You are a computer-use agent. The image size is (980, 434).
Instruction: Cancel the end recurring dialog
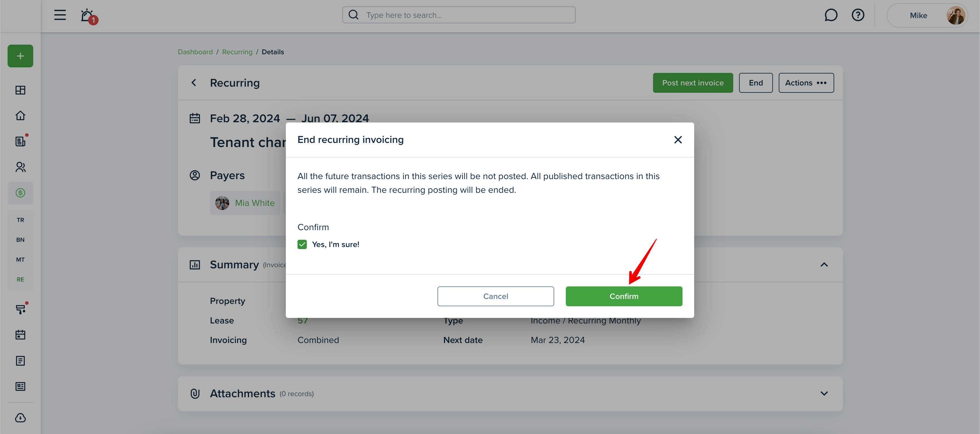[x=495, y=296]
